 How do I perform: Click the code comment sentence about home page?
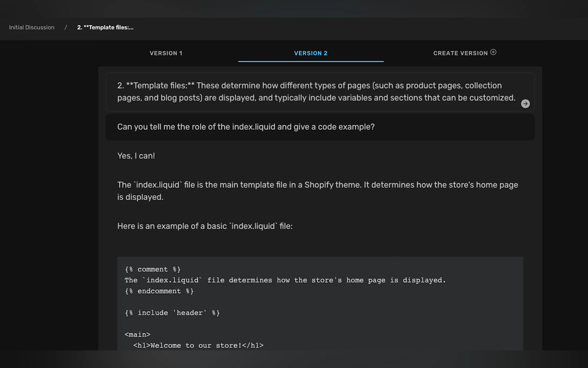[x=285, y=280]
